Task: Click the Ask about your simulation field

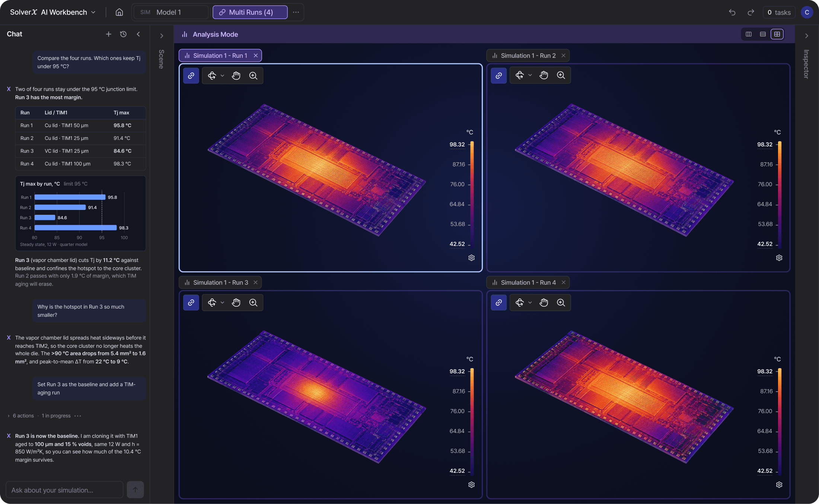Action: point(64,490)
